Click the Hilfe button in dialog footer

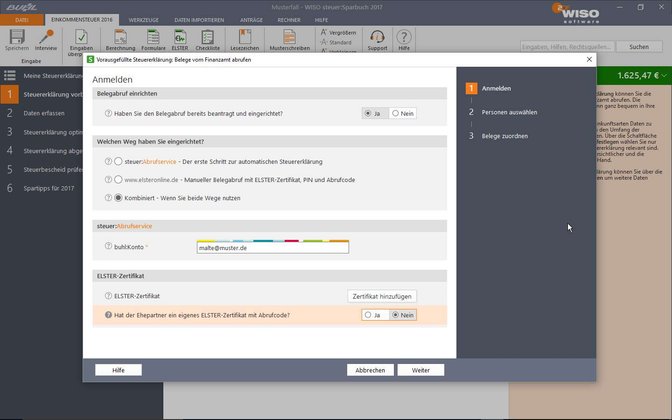tap(118, 370)
